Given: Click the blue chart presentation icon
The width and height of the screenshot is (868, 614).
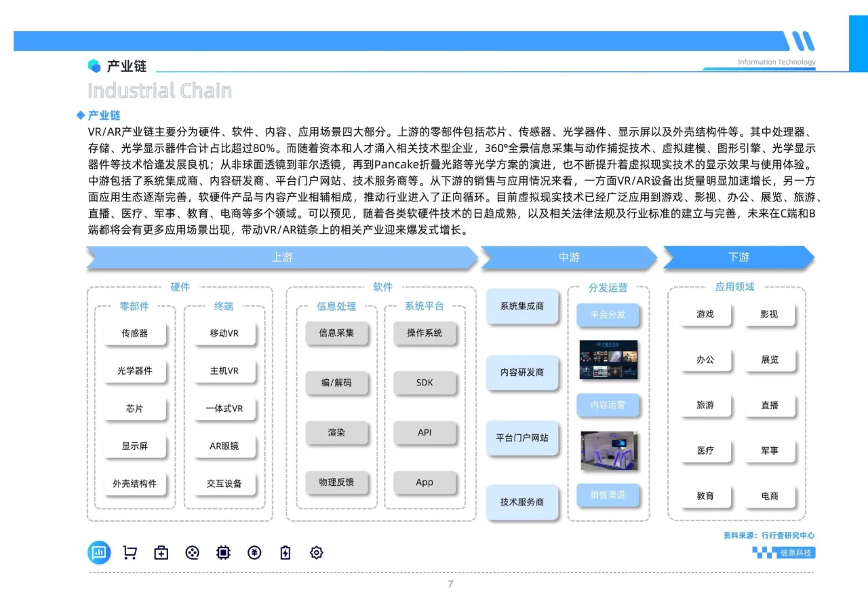Looking at the screenshot, I should pyautogui.click(x=99, y=552).
